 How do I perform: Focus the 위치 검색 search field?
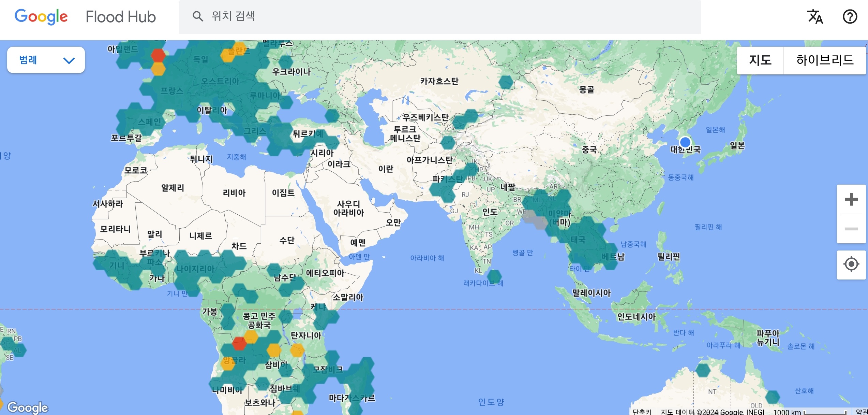pos(440,16)
